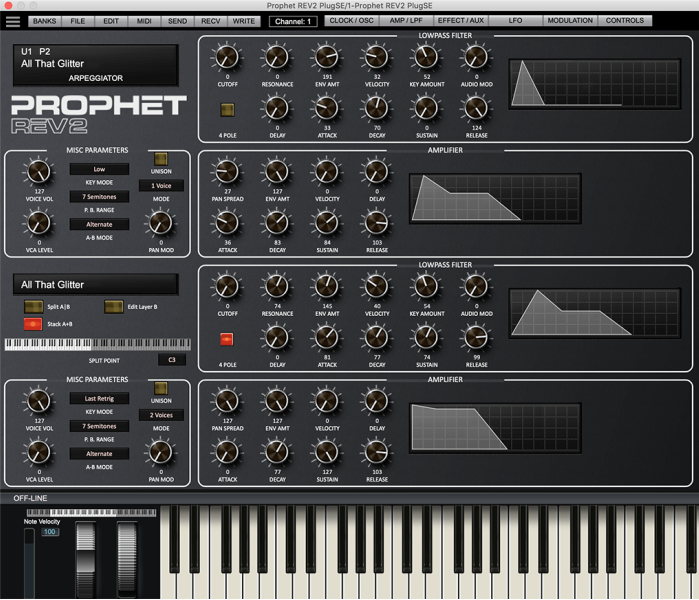699x600 pixels.
Task: Click the Layer A filter Env Amt knob showing 191
Action: 327,58
